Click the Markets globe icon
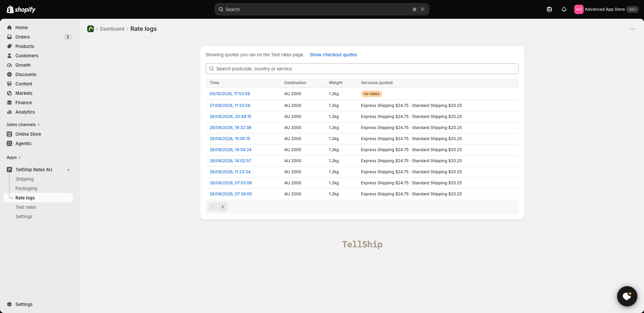 9,93
